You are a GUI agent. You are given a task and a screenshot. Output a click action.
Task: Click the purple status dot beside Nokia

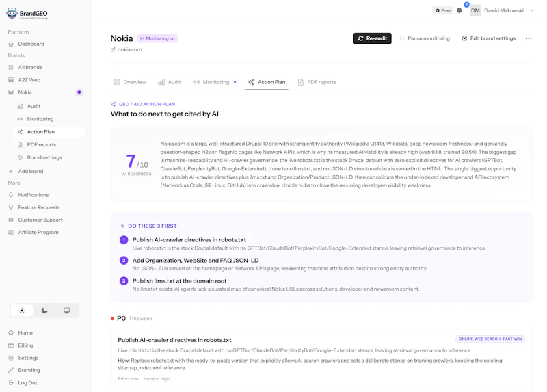coord(79,92)
